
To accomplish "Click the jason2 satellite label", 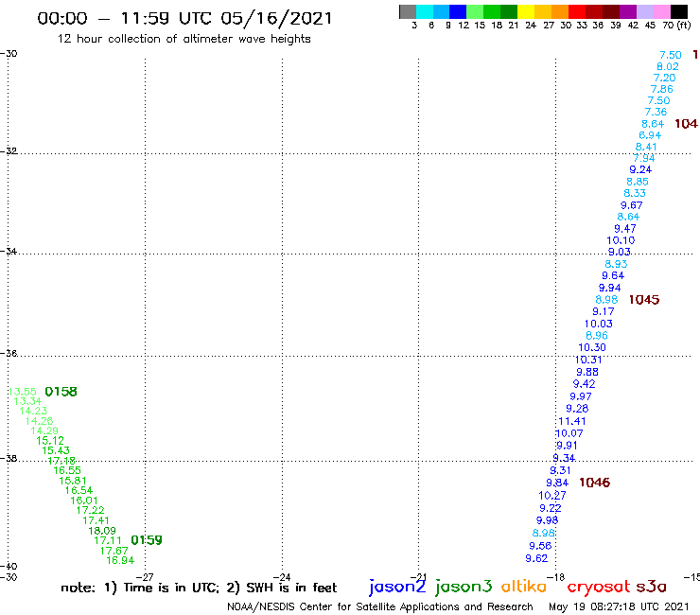I will pyautogui.click(x=397, y=588).
